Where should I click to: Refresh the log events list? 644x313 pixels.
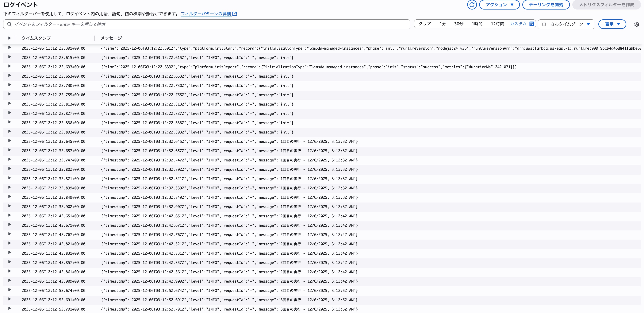pos(472,5)
